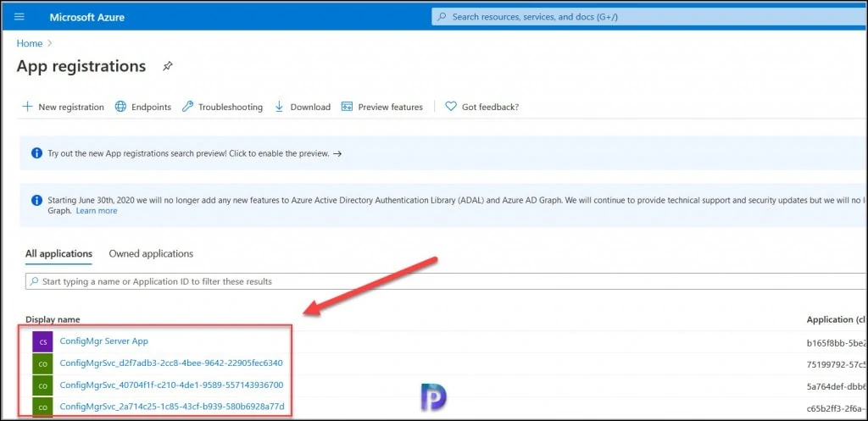Click application ID starting c65b2ff3
Screen dimensions: 868x421
837,408
